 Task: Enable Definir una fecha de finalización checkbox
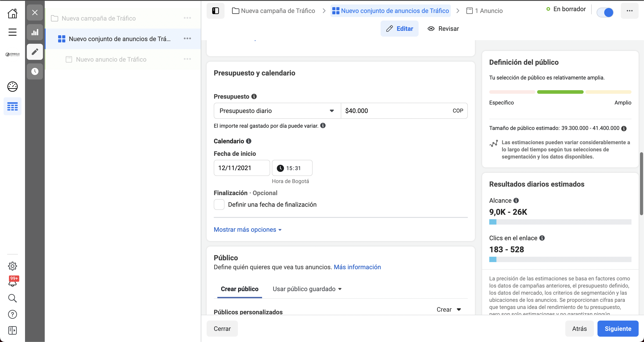pyautogui.click(x=219, y=204)
